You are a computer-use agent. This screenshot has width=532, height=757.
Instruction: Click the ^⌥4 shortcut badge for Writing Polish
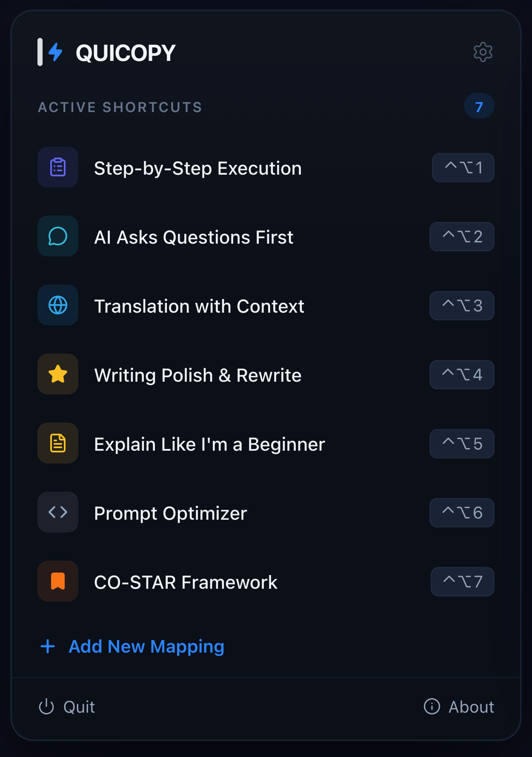coord(462,374)
